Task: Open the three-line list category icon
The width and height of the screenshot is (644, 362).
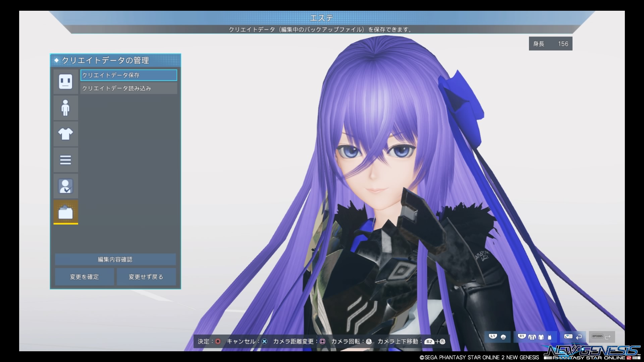Action: point(66,160)
